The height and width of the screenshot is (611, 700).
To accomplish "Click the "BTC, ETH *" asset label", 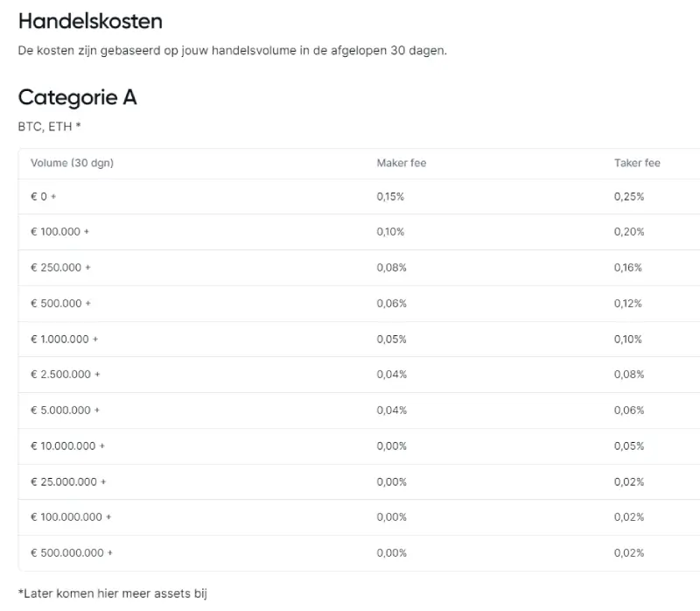I will (x=49, y=126).
